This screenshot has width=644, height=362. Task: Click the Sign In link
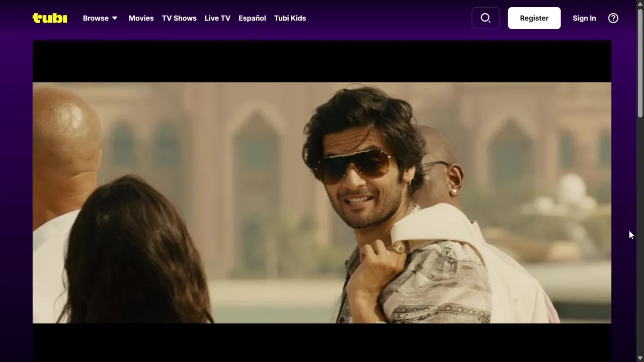[584, 18]
